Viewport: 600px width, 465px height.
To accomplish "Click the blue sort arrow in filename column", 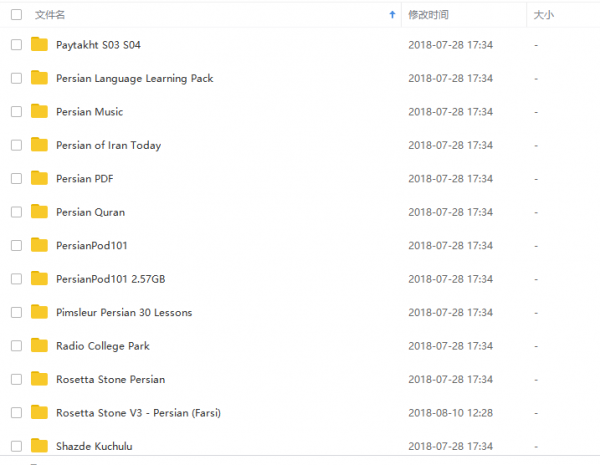I will pyautogui.click(x=392, y=15).
